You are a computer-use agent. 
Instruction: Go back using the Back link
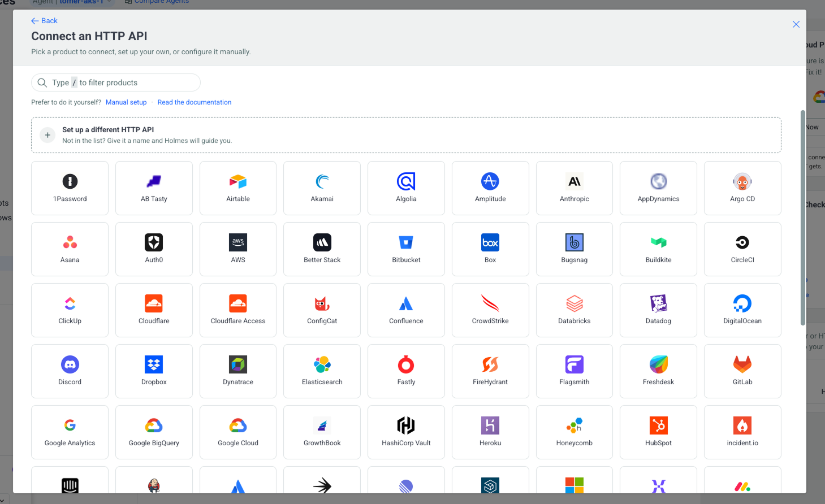[x=44, y=21]
